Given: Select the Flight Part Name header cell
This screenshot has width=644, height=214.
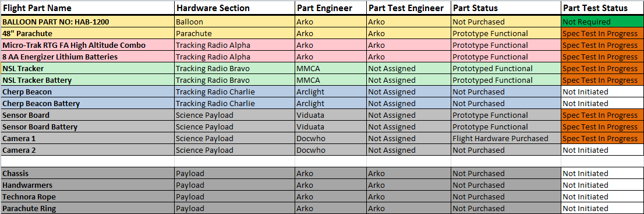Looking at the screenshot, I should click(87, 8).
